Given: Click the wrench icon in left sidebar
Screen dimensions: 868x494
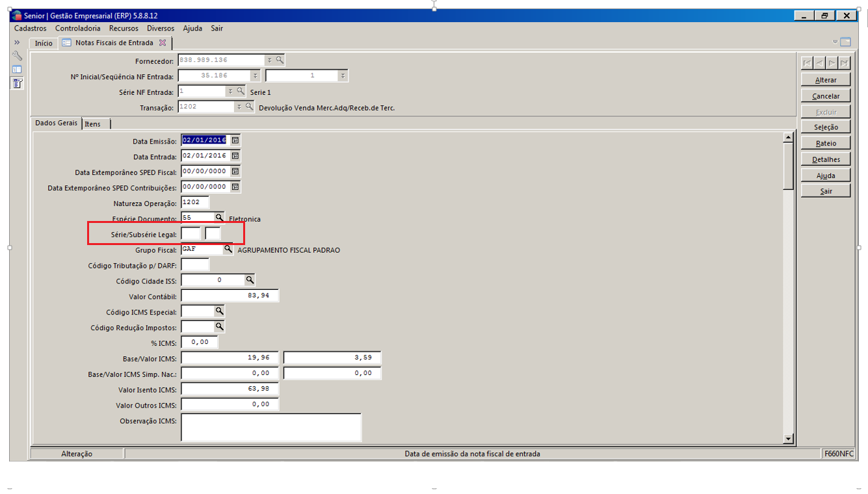Looking at the screenshot, I should click(x=17, y=57).
